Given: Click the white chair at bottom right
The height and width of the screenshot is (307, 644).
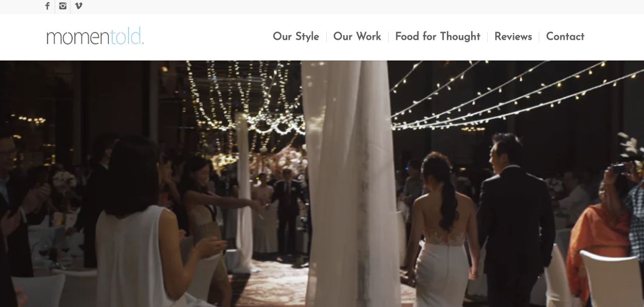Looking at the screenshot, I should coord(611,279).
